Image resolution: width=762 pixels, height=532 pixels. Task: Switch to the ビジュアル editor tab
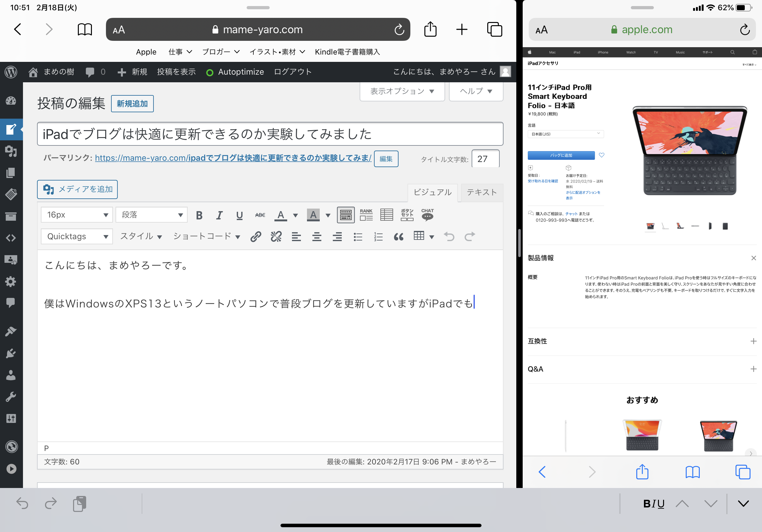[x=432, y=192]
